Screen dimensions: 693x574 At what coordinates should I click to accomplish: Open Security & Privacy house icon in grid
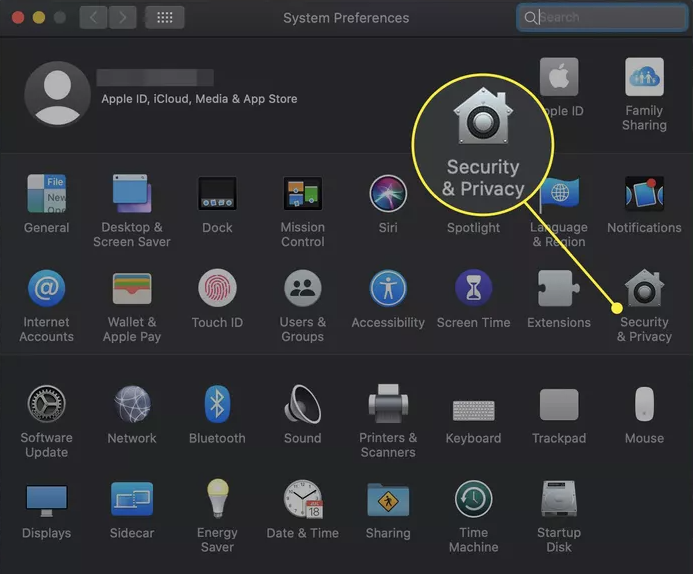point(644,289)
